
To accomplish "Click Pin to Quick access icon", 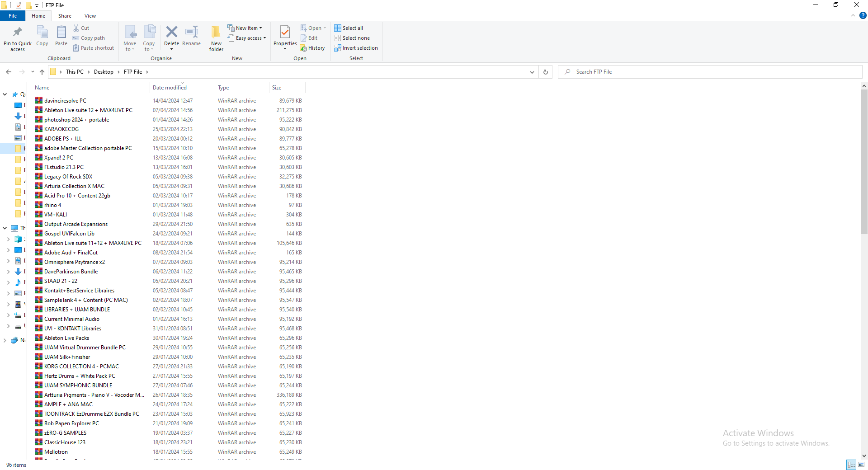I will coord(18,32).
